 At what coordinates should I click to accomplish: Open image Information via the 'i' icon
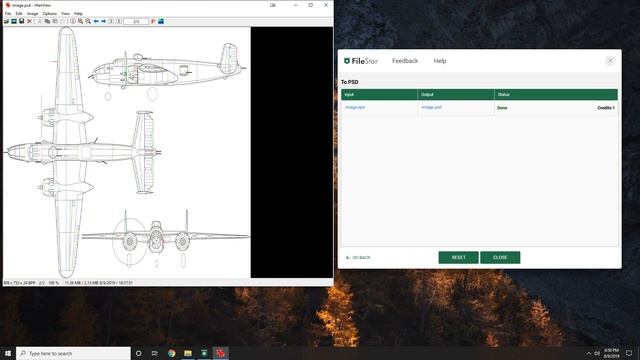point(73,21)
